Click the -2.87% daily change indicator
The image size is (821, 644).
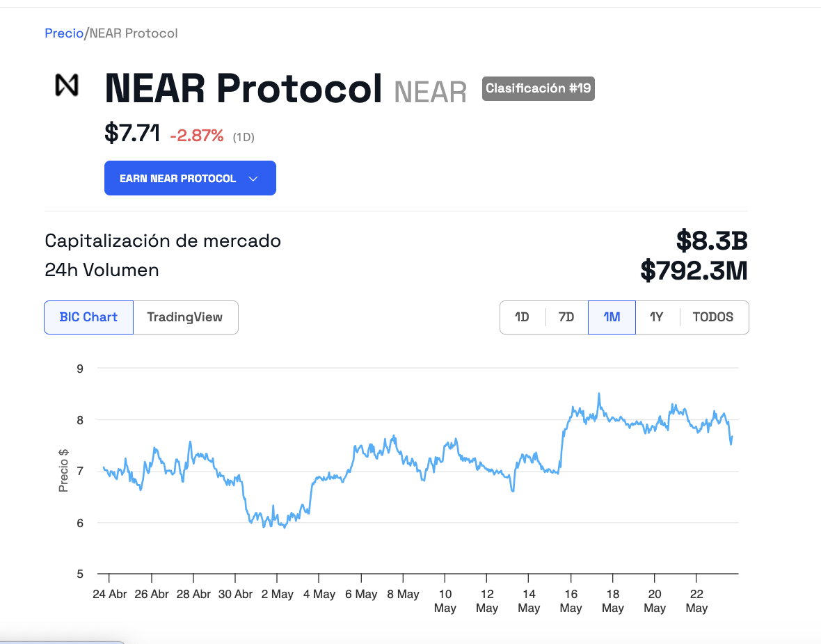click(197, 136)
